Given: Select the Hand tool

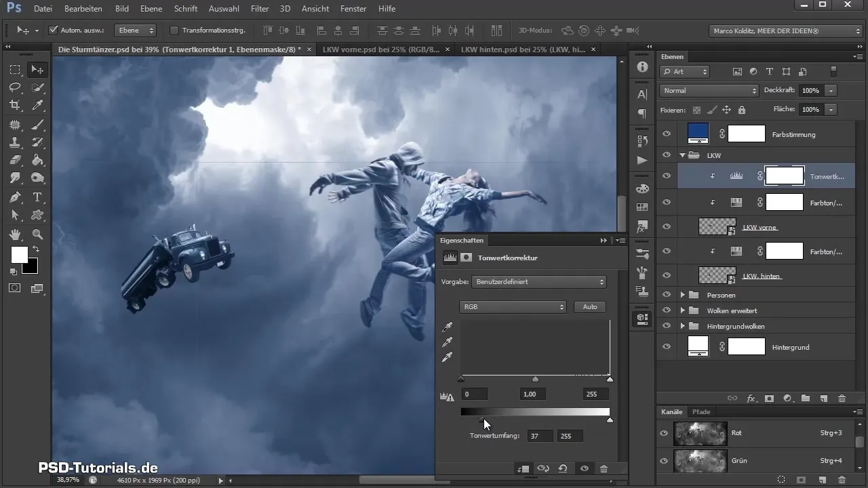Looking at the screenshot, I should pos(15,235).
